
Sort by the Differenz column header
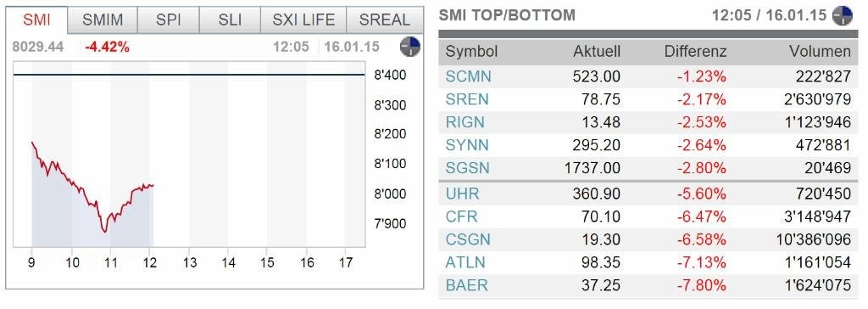[x=695, y=52]
